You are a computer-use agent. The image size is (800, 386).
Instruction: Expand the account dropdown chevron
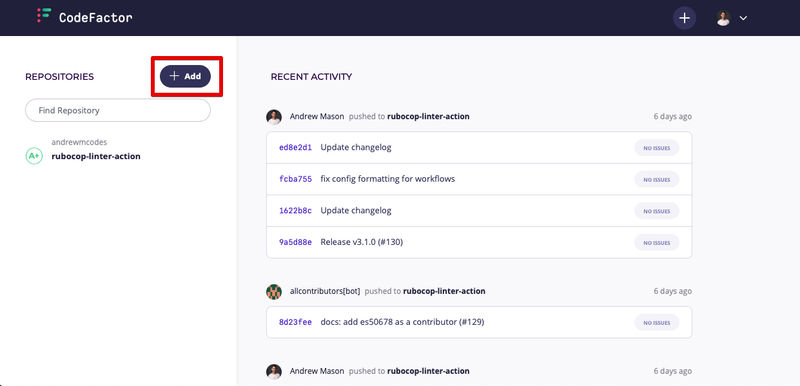(x=743, y=18)
